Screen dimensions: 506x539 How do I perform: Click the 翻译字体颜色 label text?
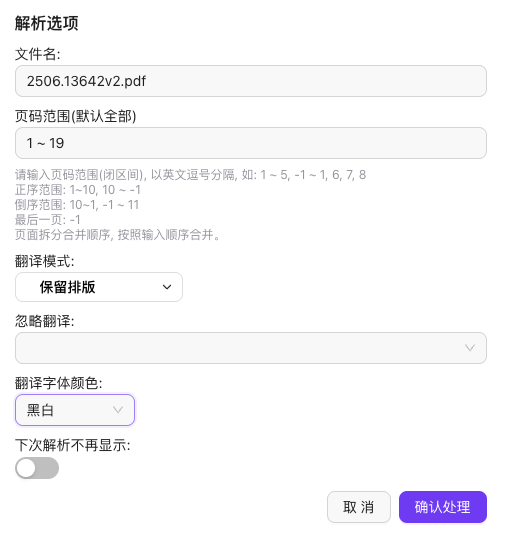[x=59, y=383]
